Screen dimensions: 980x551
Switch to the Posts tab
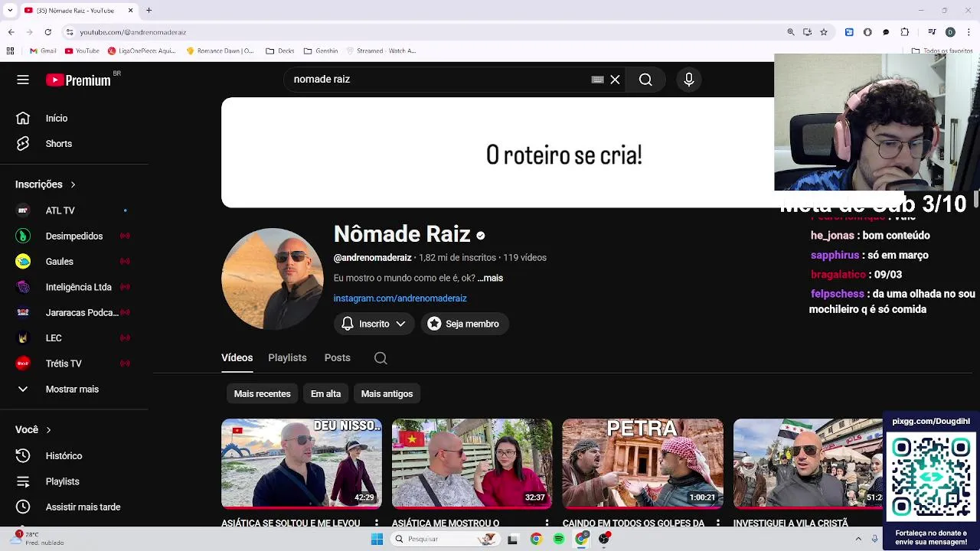pyautogui.click(x=337, y=357)
